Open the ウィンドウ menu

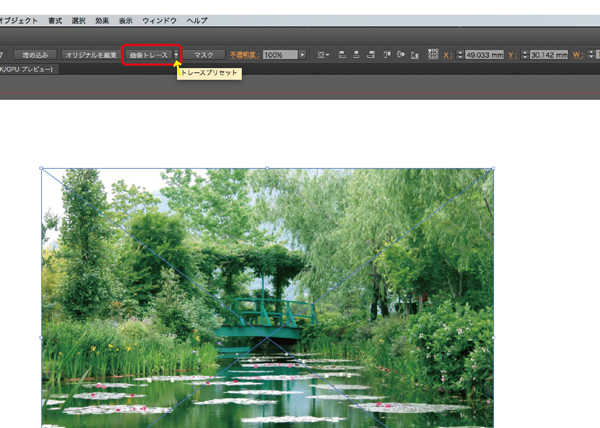tap(158, 20)
